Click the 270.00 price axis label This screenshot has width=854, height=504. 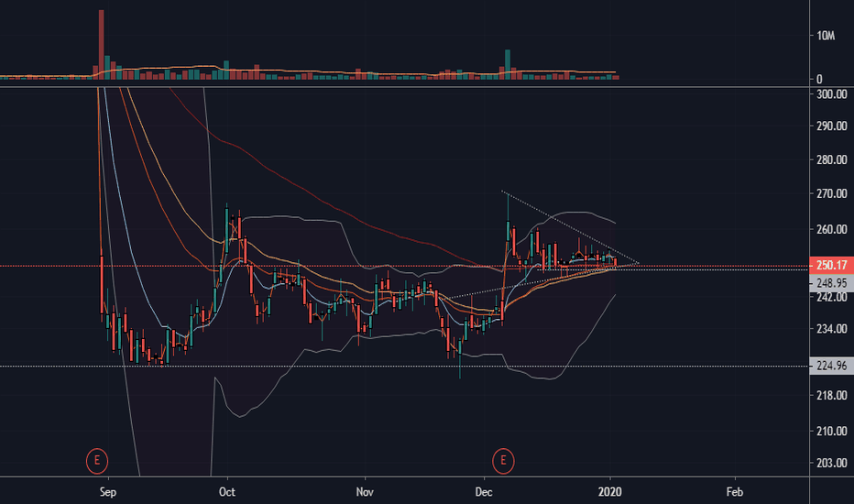click(x=832, y=193)
